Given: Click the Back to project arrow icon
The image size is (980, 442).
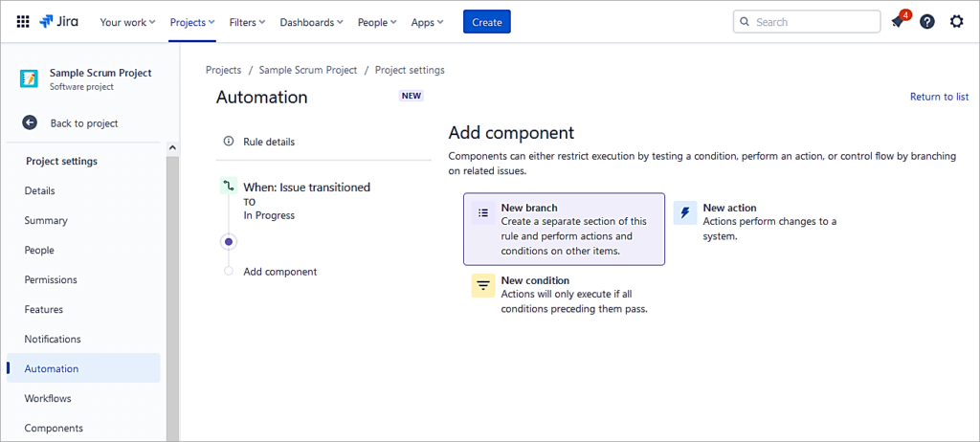Looking at the screenshot, I should coord(30,122).
